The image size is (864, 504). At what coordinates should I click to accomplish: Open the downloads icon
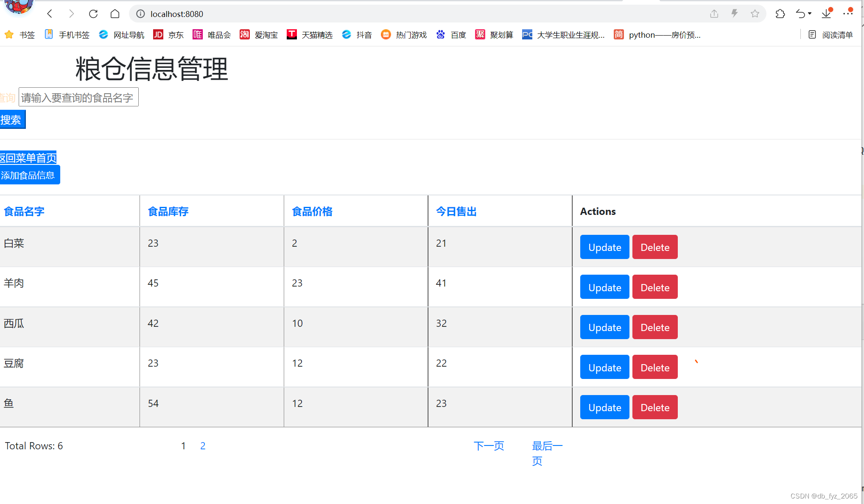(826, 14)
